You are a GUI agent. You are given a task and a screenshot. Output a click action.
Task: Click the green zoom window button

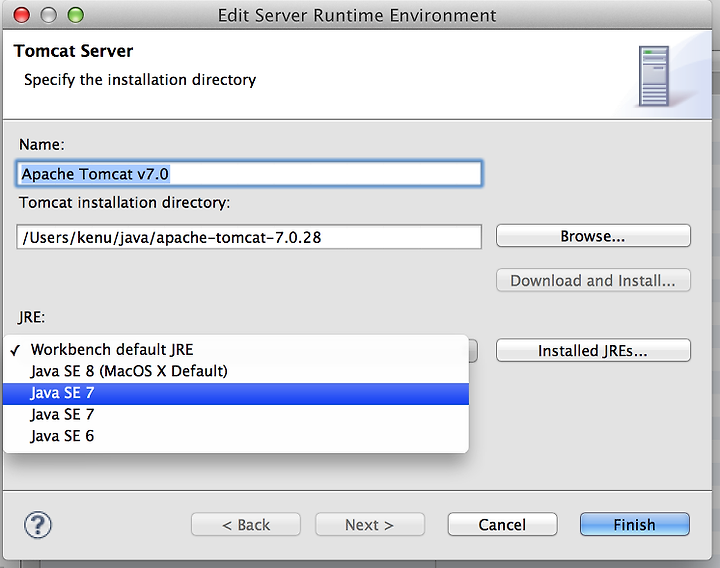pyautogui.click(x=76, y=15)
